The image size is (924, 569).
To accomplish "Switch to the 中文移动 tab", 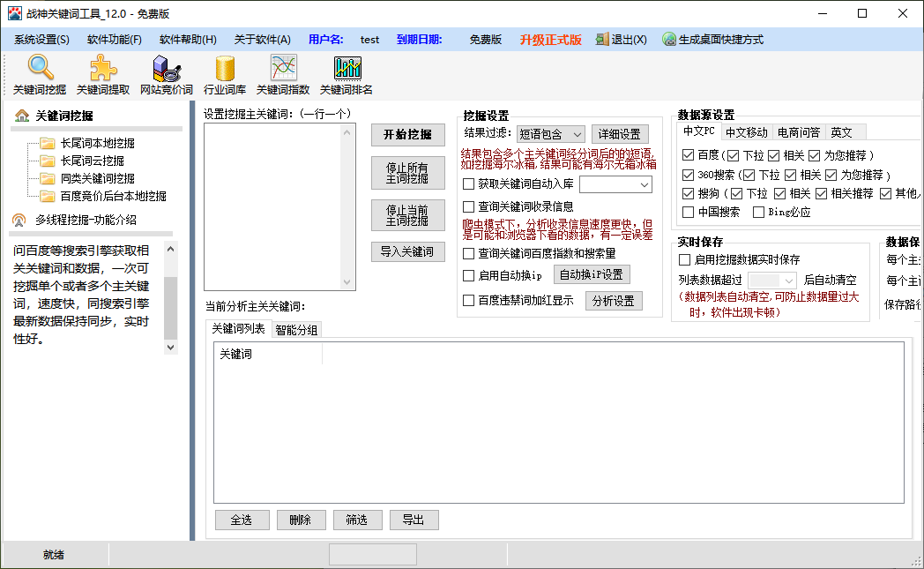I will coord(747,132).
